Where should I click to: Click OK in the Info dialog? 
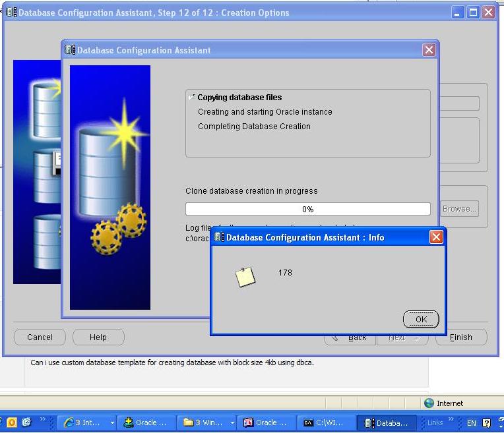coord(420,320)
